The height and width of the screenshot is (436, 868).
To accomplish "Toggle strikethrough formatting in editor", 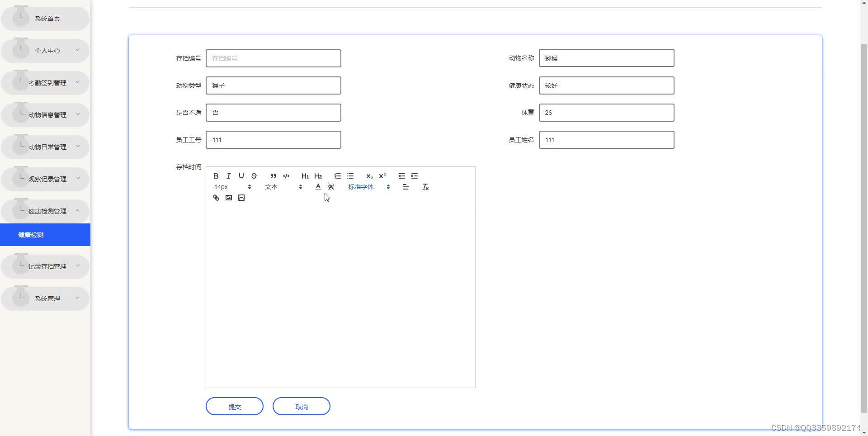I will click(254, 176).
